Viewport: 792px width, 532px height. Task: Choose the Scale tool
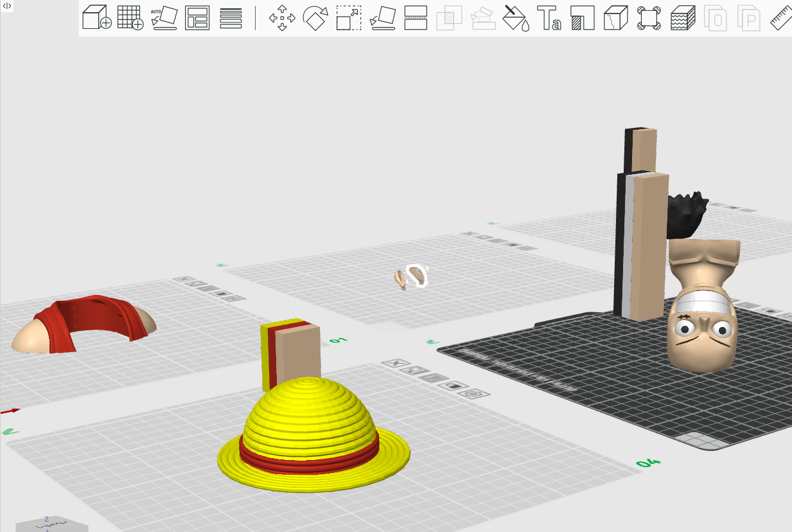(349, 18)
